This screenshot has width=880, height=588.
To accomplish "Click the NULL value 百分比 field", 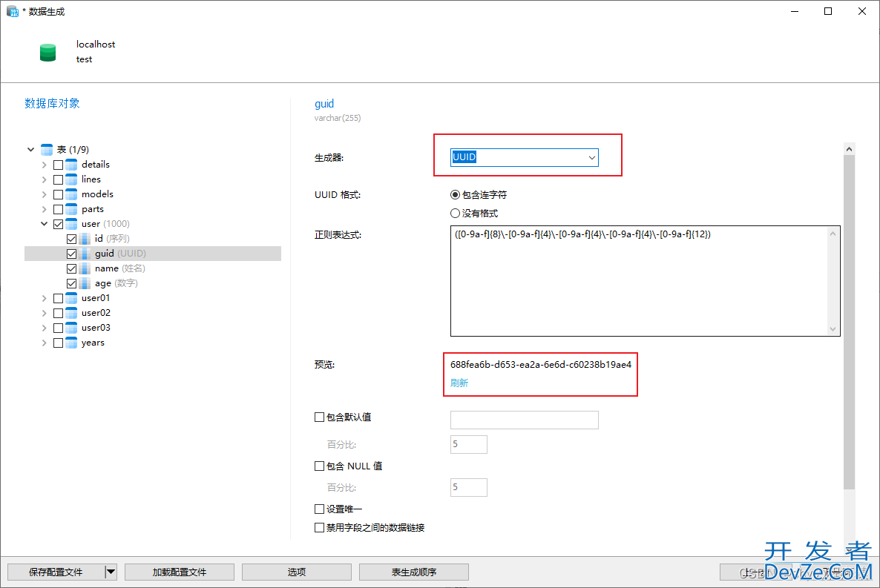I will click(x=469, y=488).
